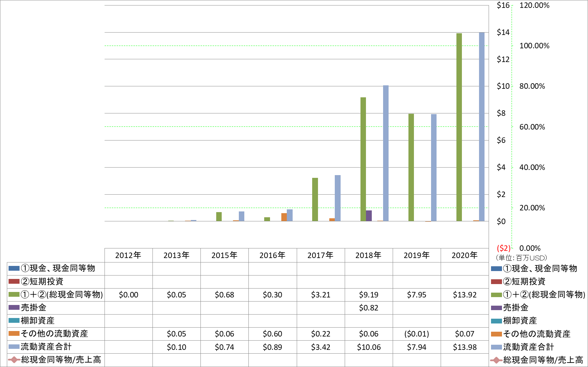This screenshot has height=367, width=588.
Task: Select the right legend label 棚卸資産
Action: coord(520,321)
